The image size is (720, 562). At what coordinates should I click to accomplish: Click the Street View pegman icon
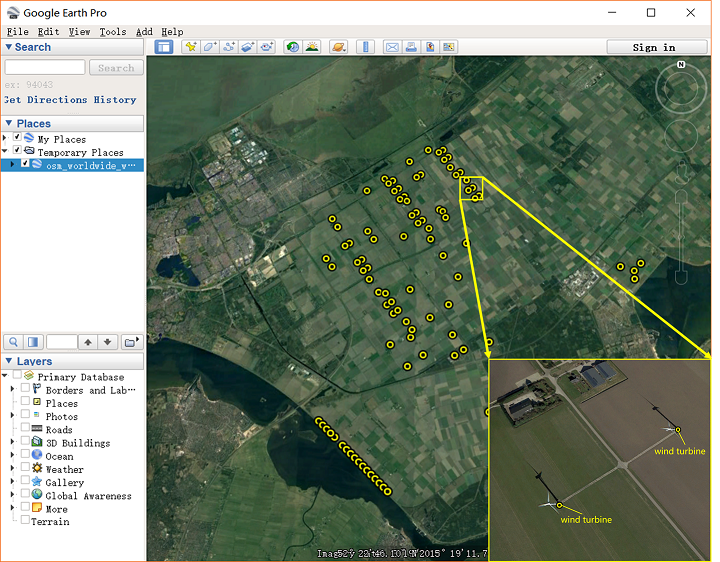pos(682,172)
